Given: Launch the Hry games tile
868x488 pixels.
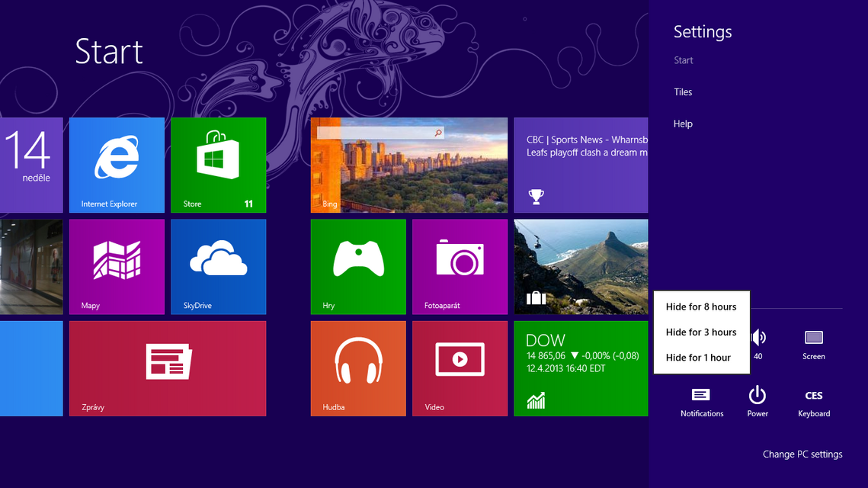Looking at the screenshot, I should pyautogui.click(x=358, y=266).
